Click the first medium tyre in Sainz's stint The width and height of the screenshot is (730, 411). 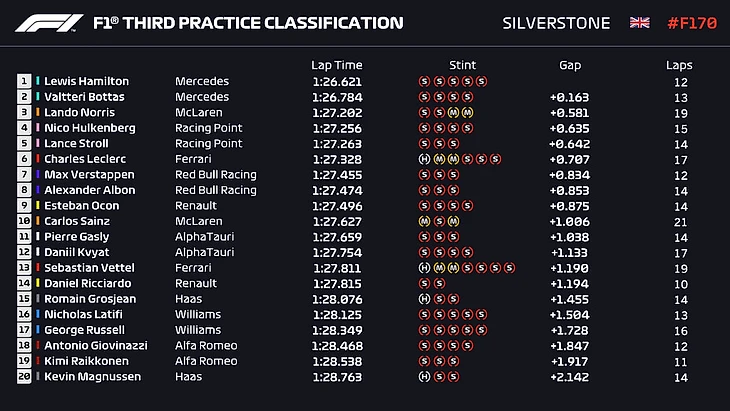tap(425, 221)
